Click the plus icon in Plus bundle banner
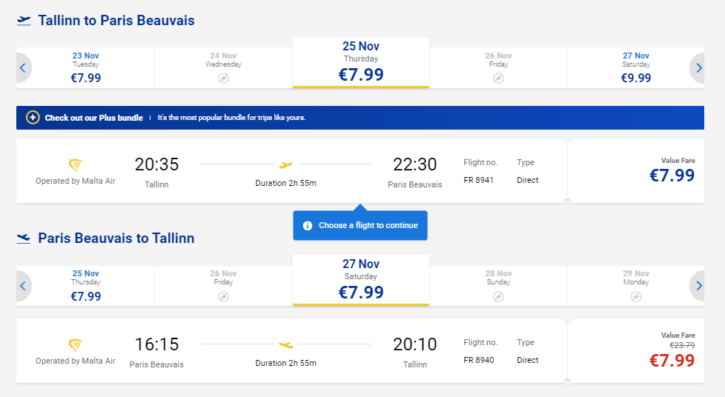 [x=32, y=117]
